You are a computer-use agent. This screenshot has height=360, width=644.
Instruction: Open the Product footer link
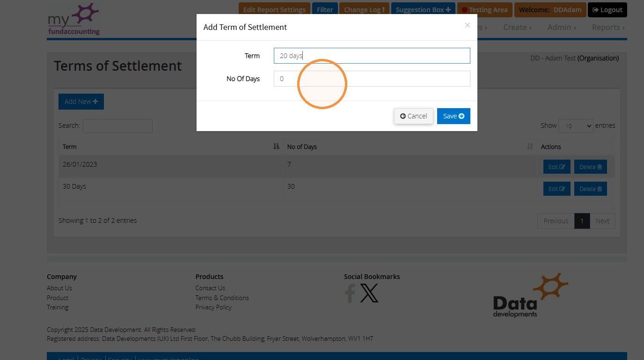pos(58,298)
